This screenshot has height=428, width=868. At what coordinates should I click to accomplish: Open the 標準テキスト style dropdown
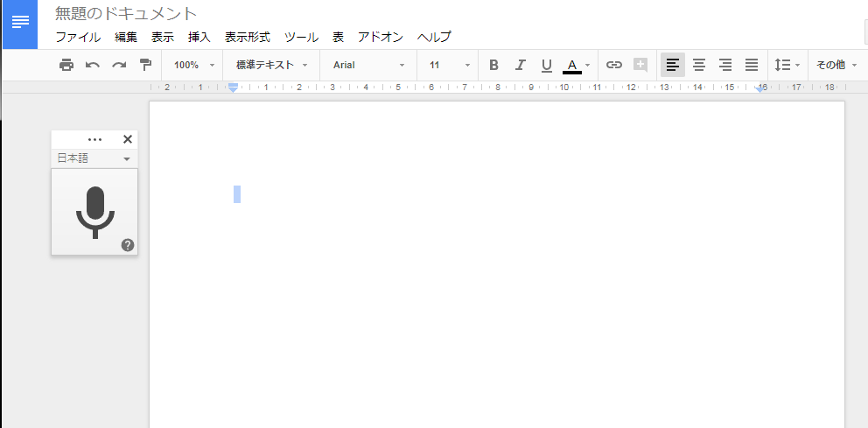[271, 65]
